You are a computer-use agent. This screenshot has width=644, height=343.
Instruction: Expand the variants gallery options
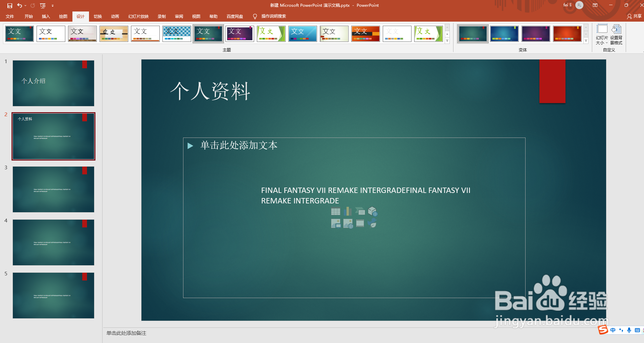586,41
